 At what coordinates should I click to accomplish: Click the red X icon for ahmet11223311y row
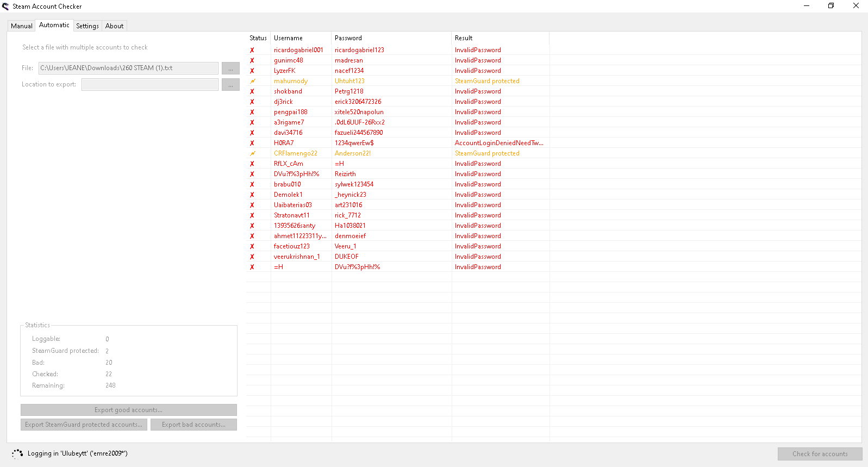(252, 236)
